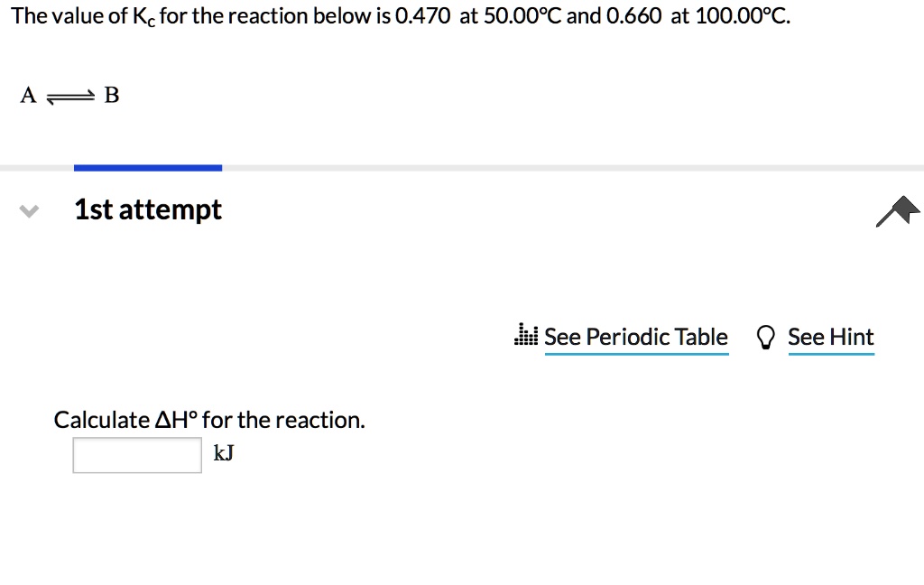Image resolution: width=924 pixels, height=585 pixels.
Task: Open the See Hint link
Action: pos(831,337)
